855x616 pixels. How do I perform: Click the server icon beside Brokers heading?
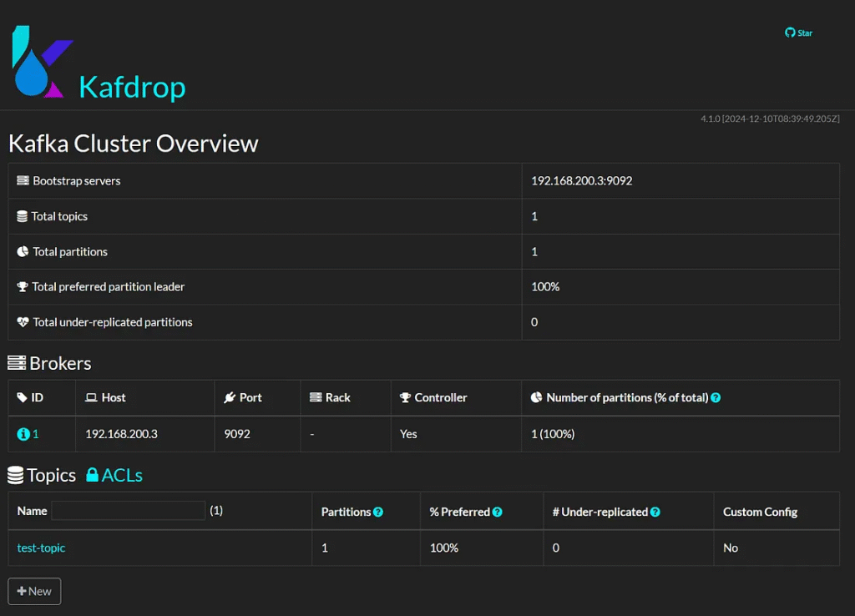pyautogui.click(x=17, y=363)
